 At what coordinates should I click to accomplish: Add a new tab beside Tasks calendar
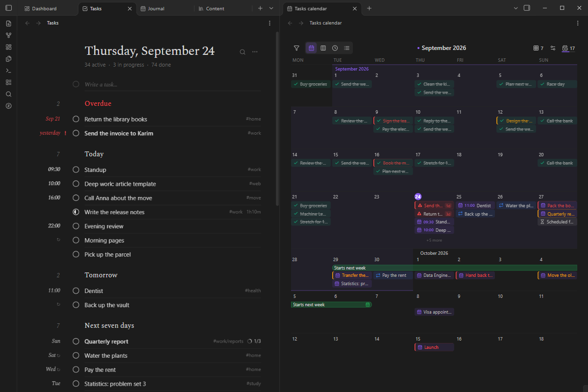(369, 8)
